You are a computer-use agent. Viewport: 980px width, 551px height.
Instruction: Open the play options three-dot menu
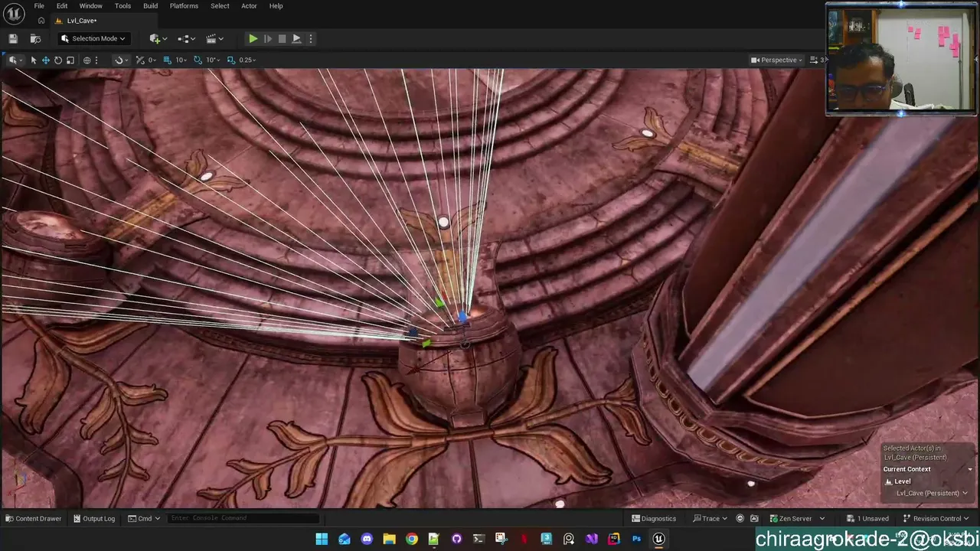pos(310,38)
